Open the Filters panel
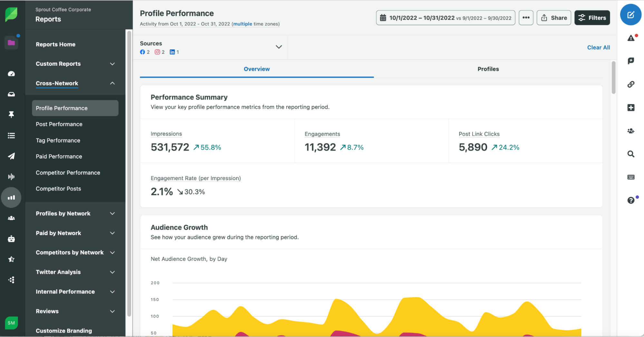This screenshot has height=337, width=644. click(x=592, y=18)
